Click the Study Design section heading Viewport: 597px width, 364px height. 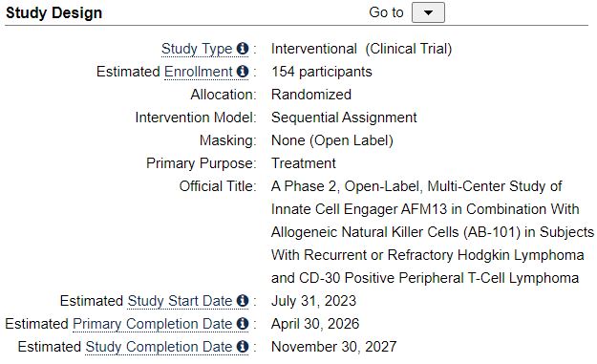(x=54, y=13)
